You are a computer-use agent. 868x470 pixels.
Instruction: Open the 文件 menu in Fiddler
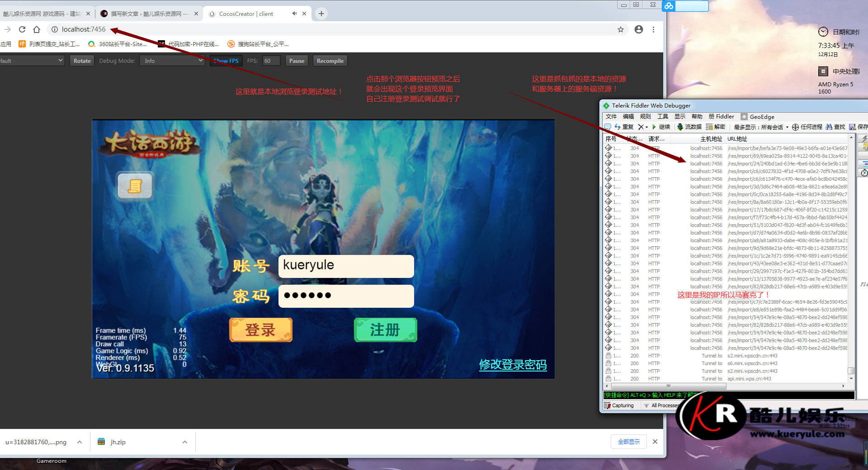click(x=611, y=117)
